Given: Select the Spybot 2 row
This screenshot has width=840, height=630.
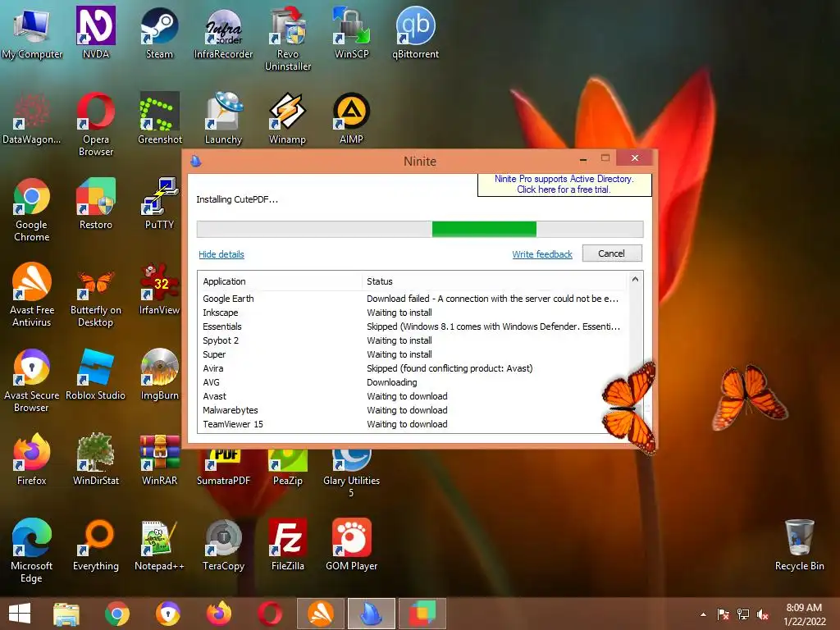Looking at the screenshot, I should click(x=413, y=340).
